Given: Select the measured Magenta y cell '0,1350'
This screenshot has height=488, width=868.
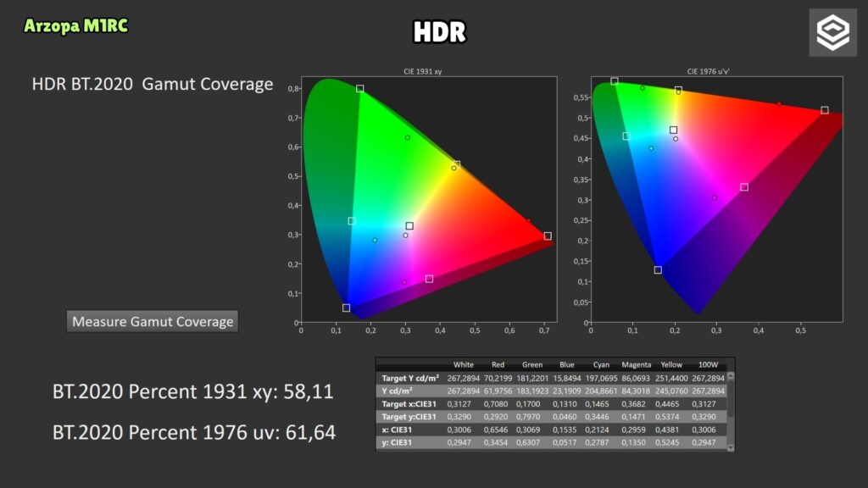Looking at the screenshot, I should (x=636, y=442).
